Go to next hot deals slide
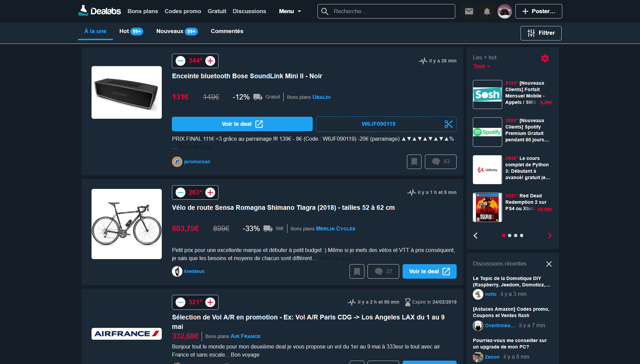The image size is (640, 364). tap(549, 235)
